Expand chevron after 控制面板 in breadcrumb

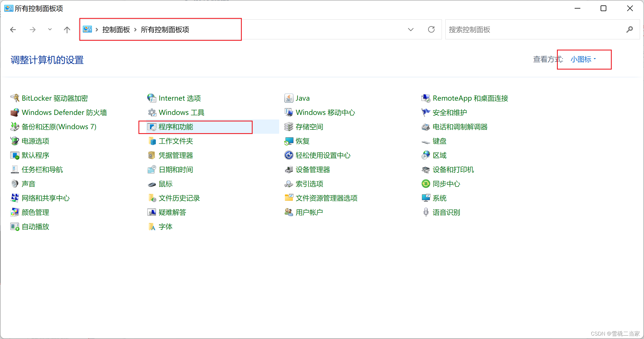click(x=135, y=30)
